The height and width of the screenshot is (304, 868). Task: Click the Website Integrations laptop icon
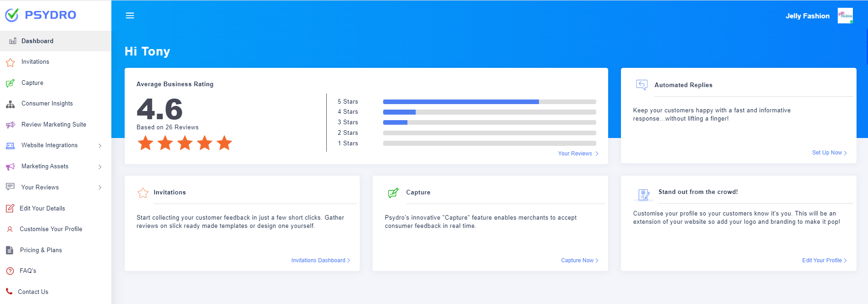[10, 146]
